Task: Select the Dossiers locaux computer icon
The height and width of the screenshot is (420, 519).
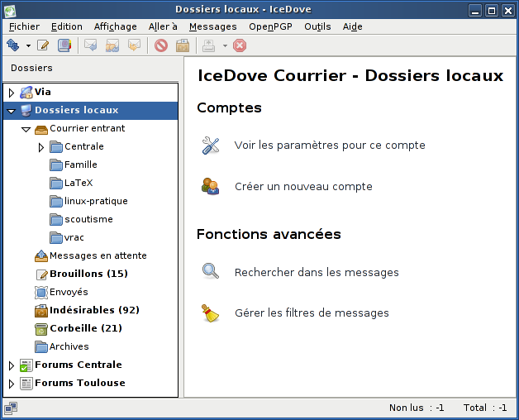Action: pyautogui.click(x=26, y=111)
